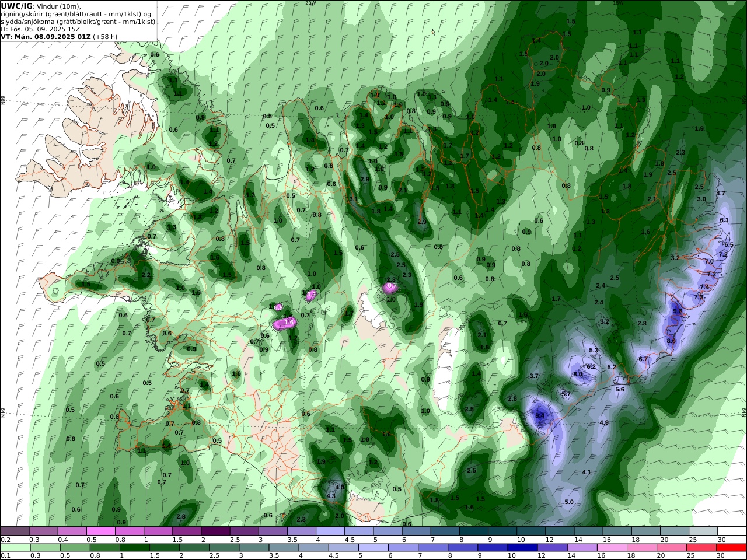The image size is (747, 560).
Task: Pick the deep blue rain swatch between 10 and 12
Action: [x=524, y=548]
